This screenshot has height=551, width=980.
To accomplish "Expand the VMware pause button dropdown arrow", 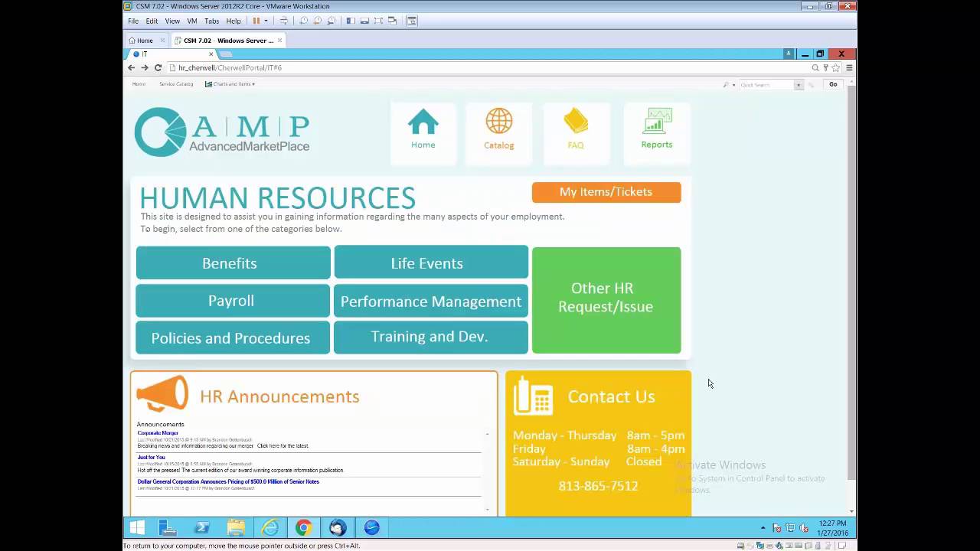I will point(266,21).
